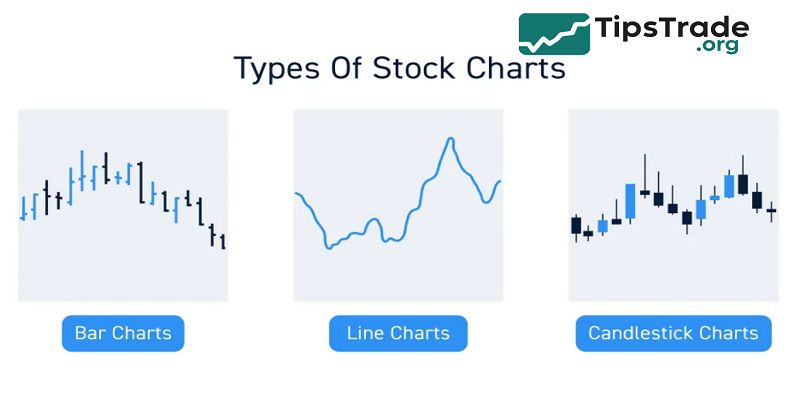Select the leftmost dark candlestick
This screenshot has height=400, width=800.
coord(575,225)
